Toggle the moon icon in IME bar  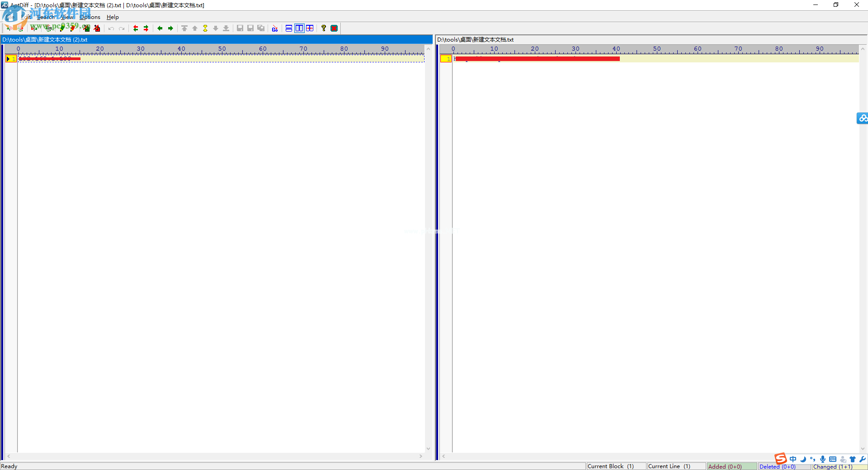point(803,459)
